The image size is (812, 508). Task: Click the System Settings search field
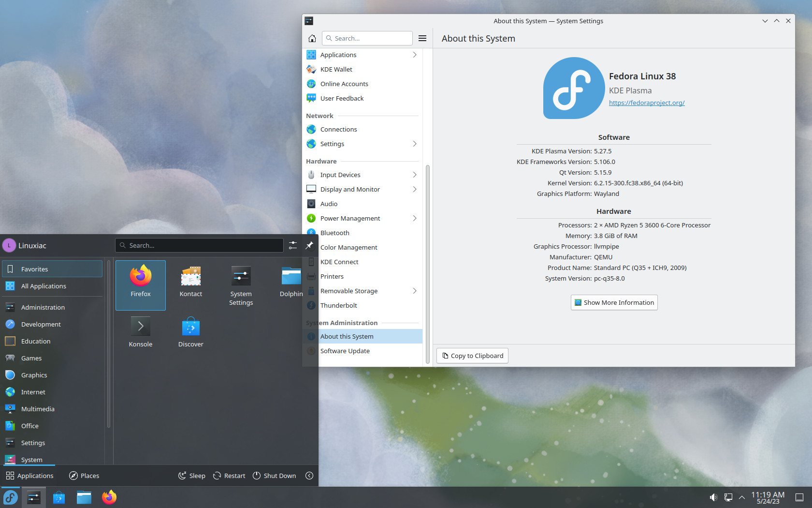367,38
